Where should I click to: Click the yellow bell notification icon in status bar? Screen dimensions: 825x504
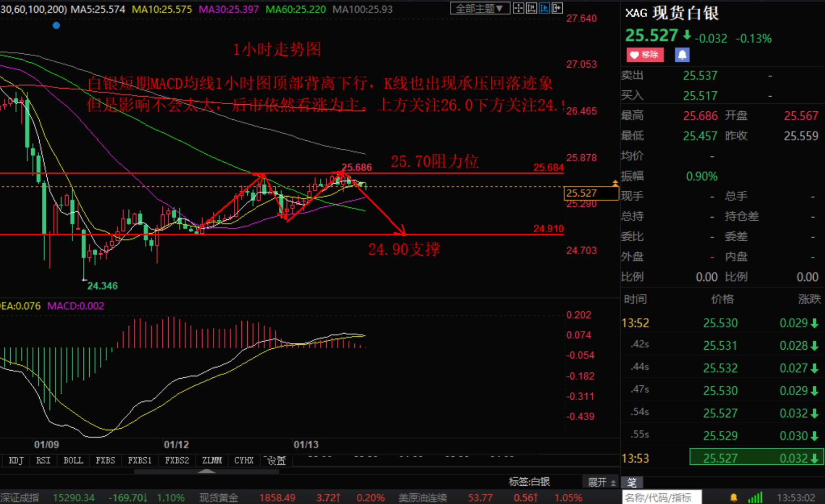point(734,498)
